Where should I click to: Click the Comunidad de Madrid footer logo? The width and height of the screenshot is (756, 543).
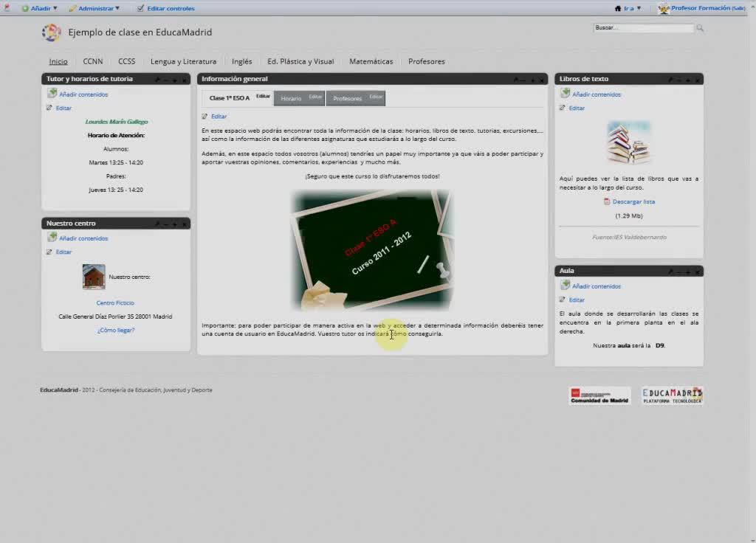coord(599,395)
